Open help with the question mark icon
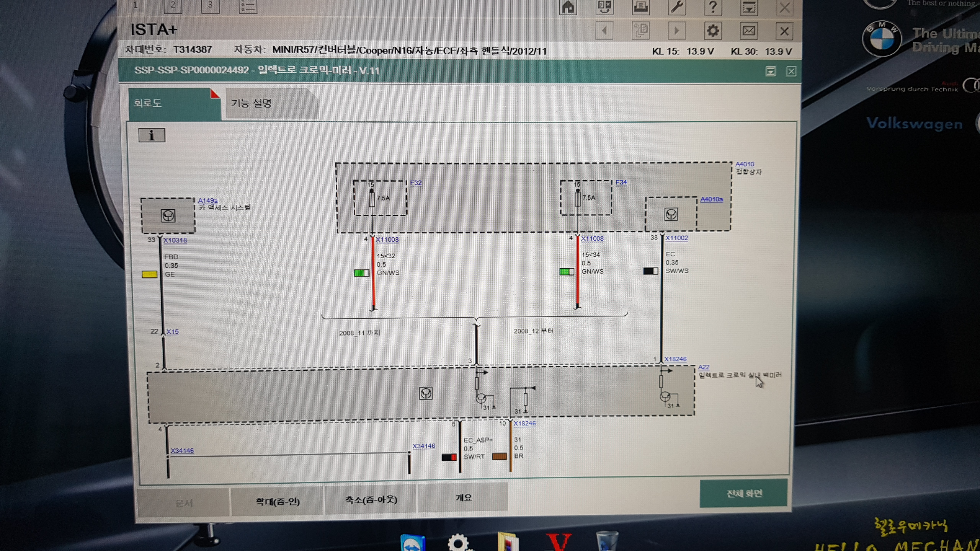The image size is (980, 551). pos(712,7)
